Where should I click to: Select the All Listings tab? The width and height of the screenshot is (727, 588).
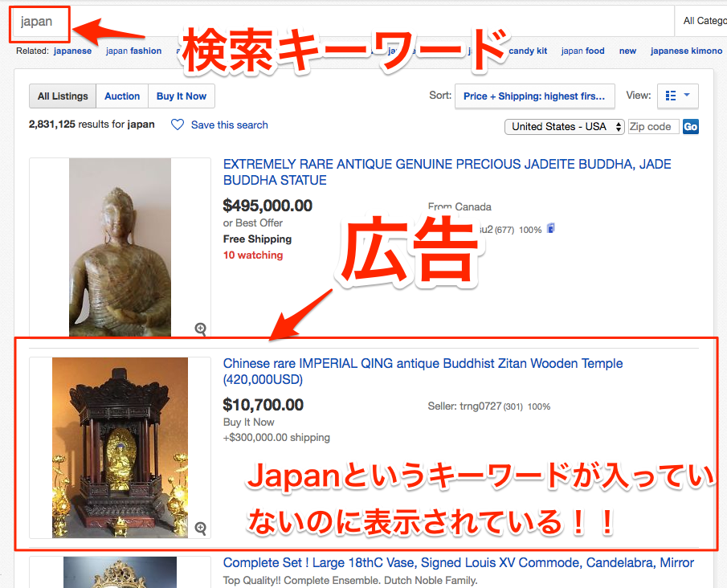[63, 96]
